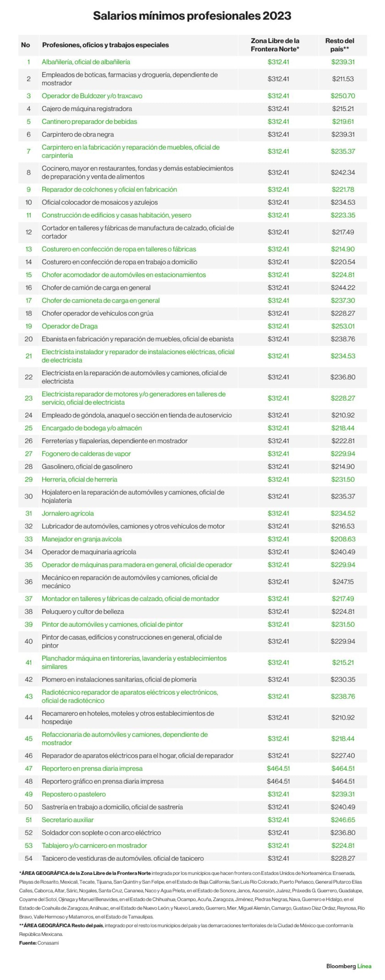Select 'Operador de Draga' row
This screenshot has height=980, width=385.
192,326
